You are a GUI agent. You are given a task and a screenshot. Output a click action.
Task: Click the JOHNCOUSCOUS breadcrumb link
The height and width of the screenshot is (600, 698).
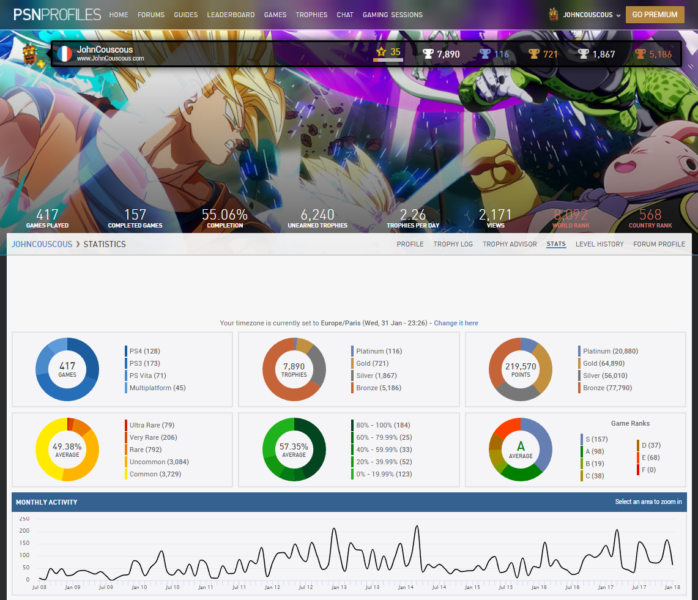pos(42,244)
